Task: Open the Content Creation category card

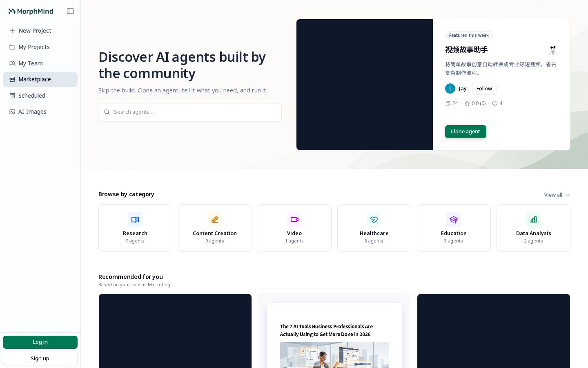Action: pyautogui.click(x=215, y=228)
